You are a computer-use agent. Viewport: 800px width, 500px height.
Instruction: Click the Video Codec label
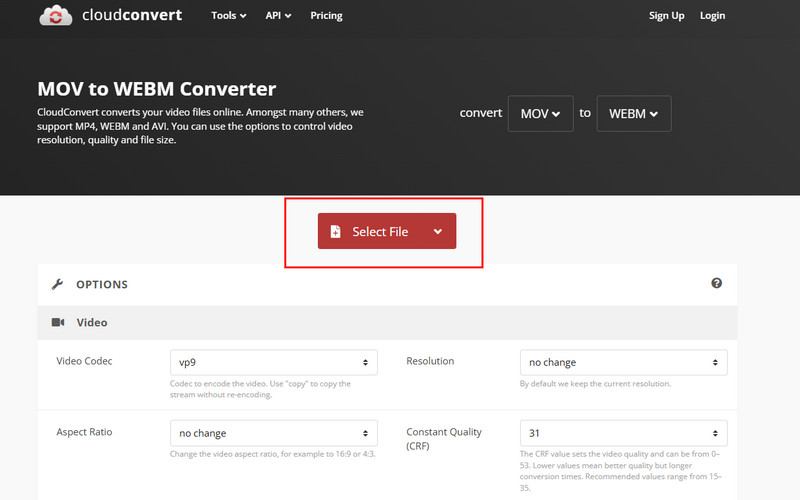84,361
